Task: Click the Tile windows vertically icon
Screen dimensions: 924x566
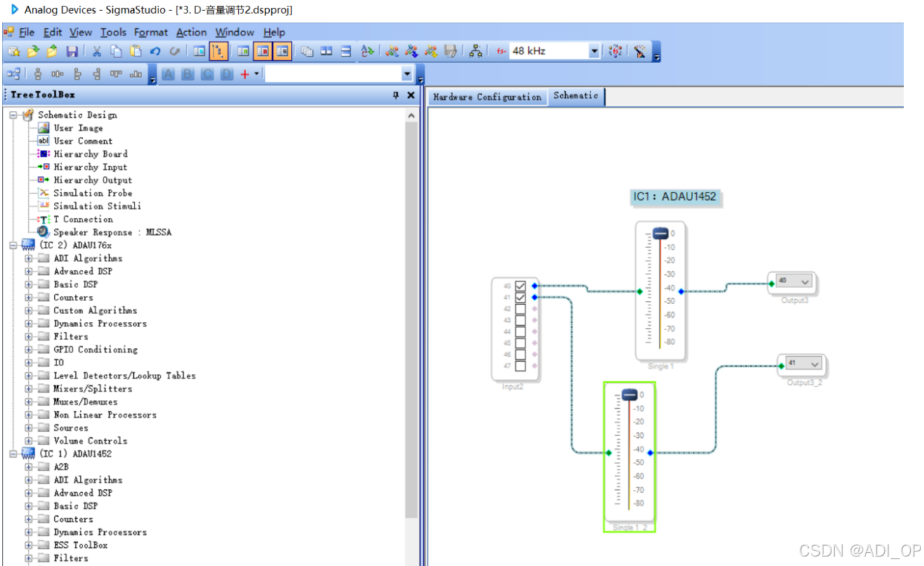Action: [x=326, y=51]
